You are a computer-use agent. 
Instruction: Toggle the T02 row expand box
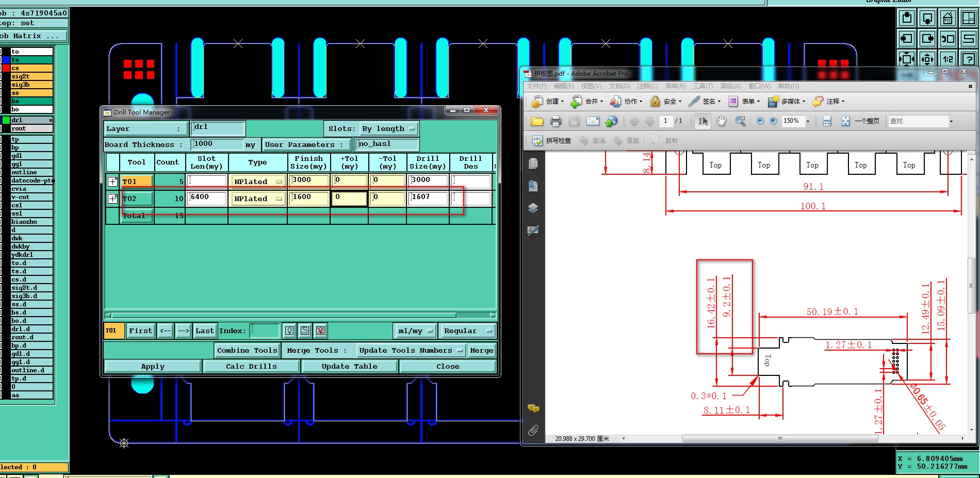pyautogui.click(x=112, y=198)
